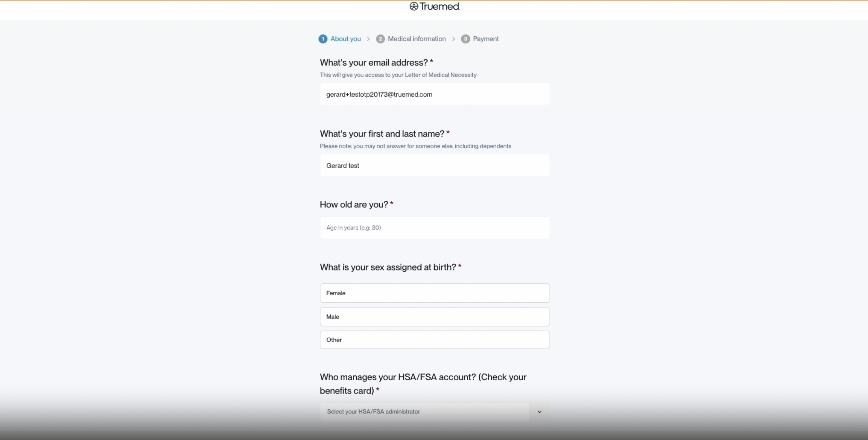
Task: Click the Age in years input
Action: (434, 228)
